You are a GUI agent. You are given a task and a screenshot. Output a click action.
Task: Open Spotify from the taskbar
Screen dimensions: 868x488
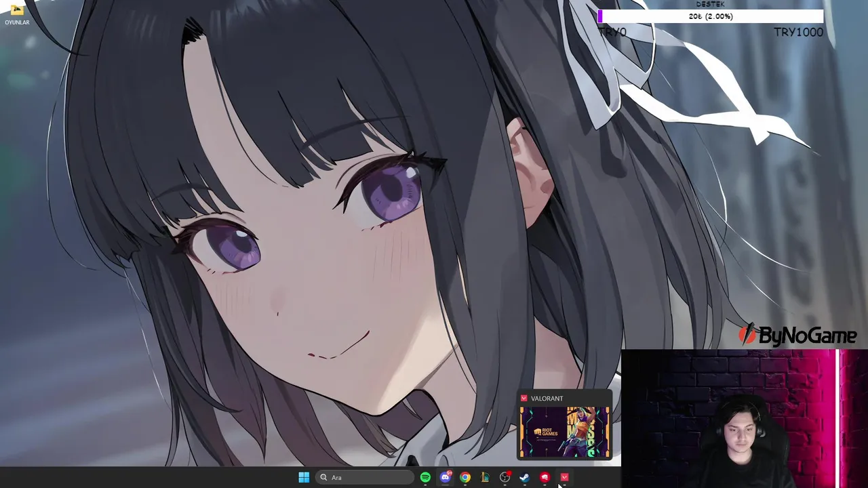click(x=425, y=477)
